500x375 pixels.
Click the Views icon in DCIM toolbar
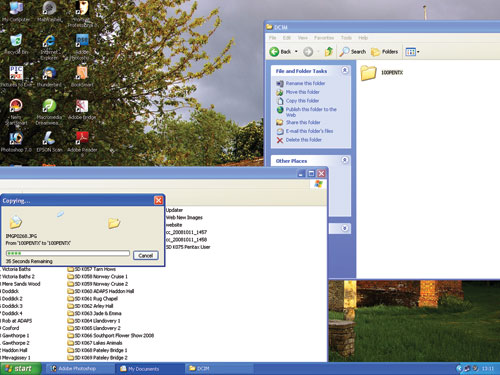coord(410,52)
